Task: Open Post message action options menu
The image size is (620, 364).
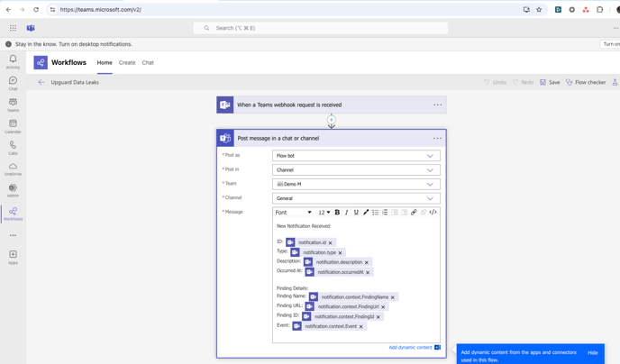Action: coord(437,139)
